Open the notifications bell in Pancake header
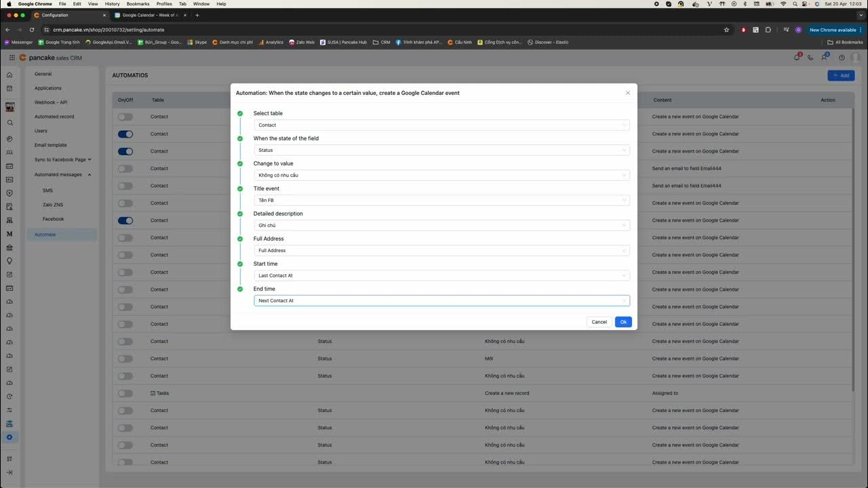868x488 pixels. [x=797, y=58]
